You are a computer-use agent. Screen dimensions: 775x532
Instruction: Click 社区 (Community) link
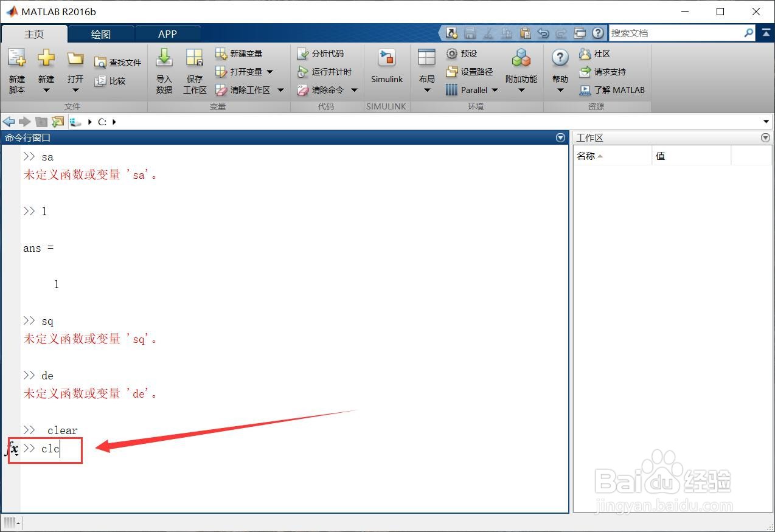[x=594, y=54]
